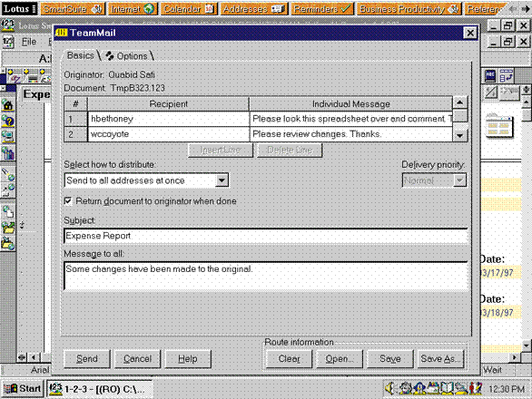The image size is (532, 399).
Task: Click the Delete Line button
Action: pyautogui.click(x=290, y=150)
